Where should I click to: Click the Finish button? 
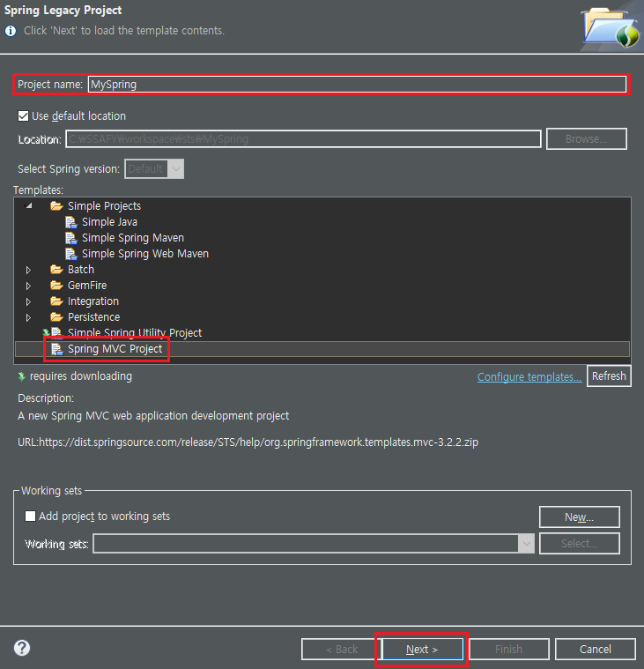coord(508,650)
